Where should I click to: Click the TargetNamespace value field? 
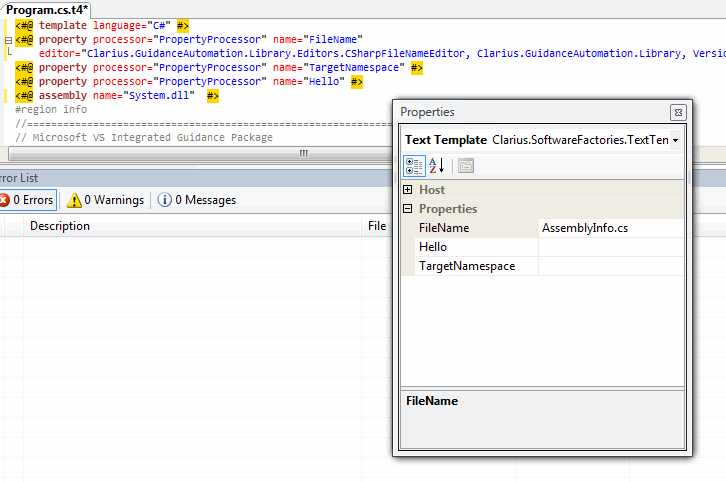(611, 266)
